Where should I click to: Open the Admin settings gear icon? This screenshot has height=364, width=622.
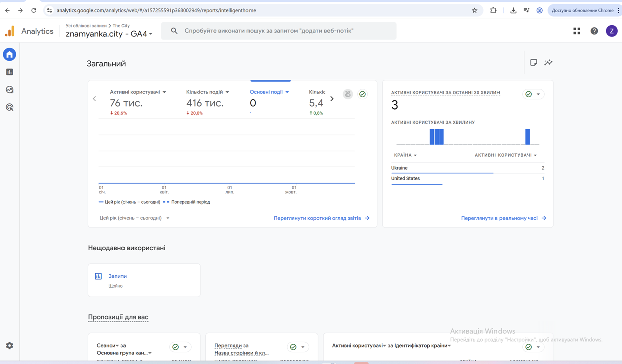10,346
